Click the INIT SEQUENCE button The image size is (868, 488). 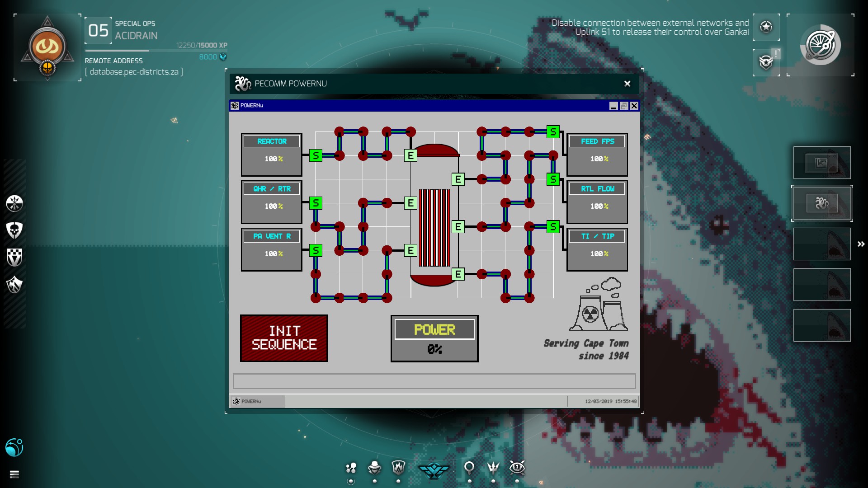[284, 338]
